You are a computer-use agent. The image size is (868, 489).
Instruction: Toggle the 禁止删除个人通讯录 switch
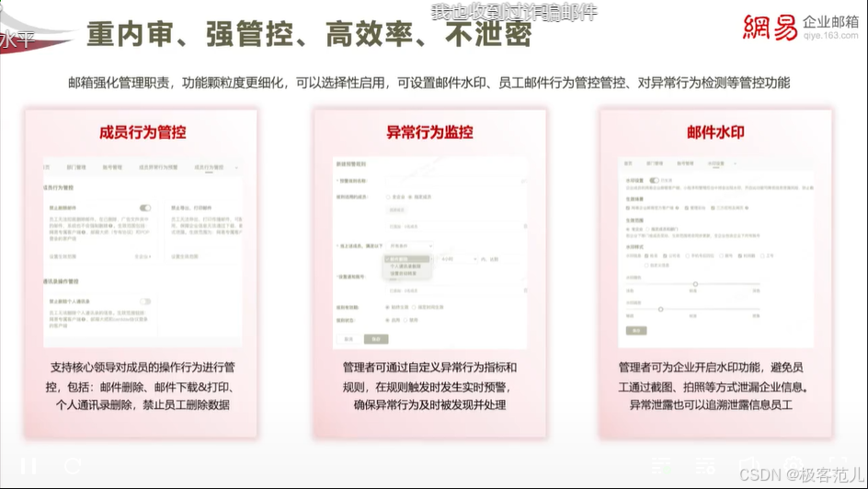[145, 301]
